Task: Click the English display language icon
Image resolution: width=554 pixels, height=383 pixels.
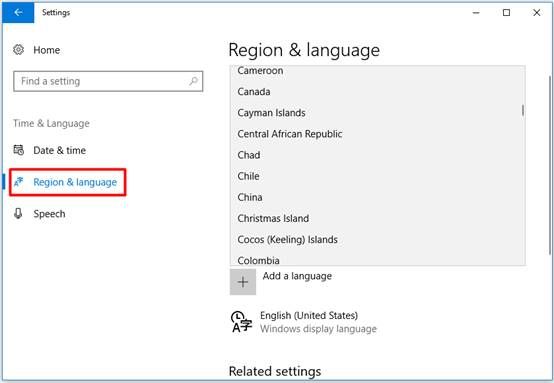Action: coord(241,322)
